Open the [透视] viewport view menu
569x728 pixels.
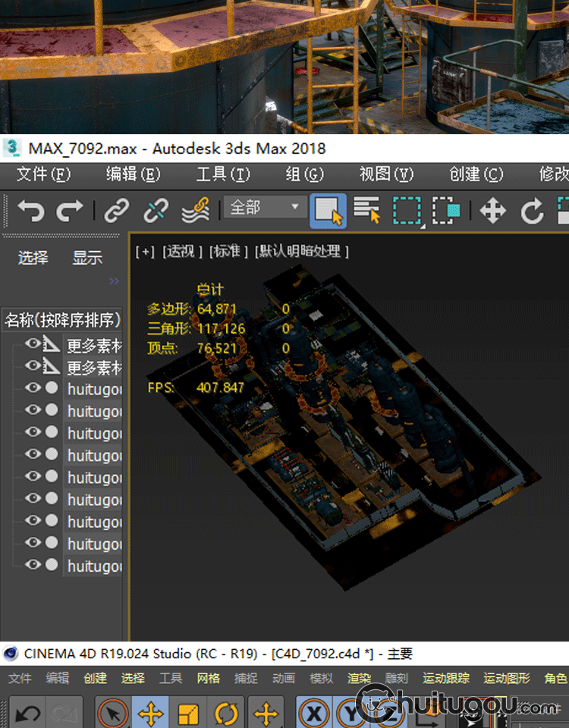point(182,252)
